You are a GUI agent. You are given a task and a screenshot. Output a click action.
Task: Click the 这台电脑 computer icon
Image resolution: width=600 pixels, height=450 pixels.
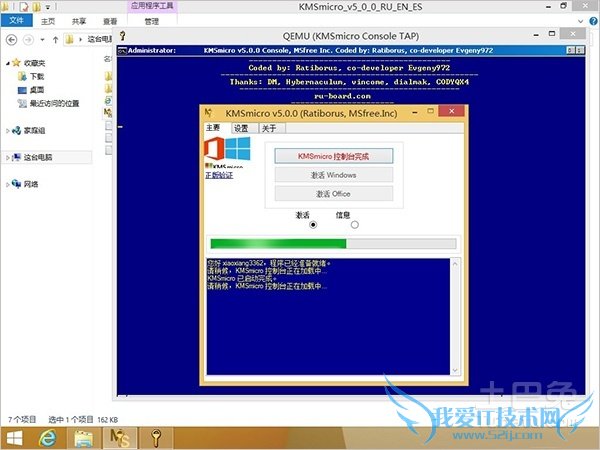(x=16, y=157)
